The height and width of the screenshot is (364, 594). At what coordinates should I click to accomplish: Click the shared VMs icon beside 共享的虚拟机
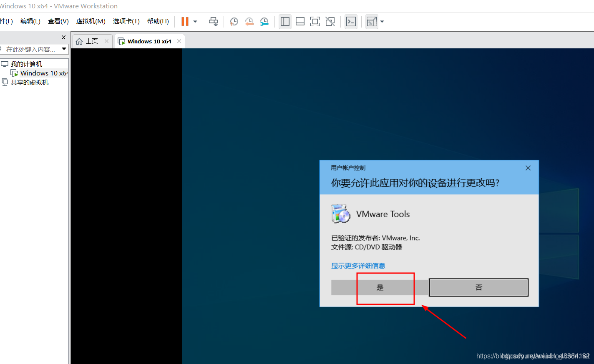[5, 82]
